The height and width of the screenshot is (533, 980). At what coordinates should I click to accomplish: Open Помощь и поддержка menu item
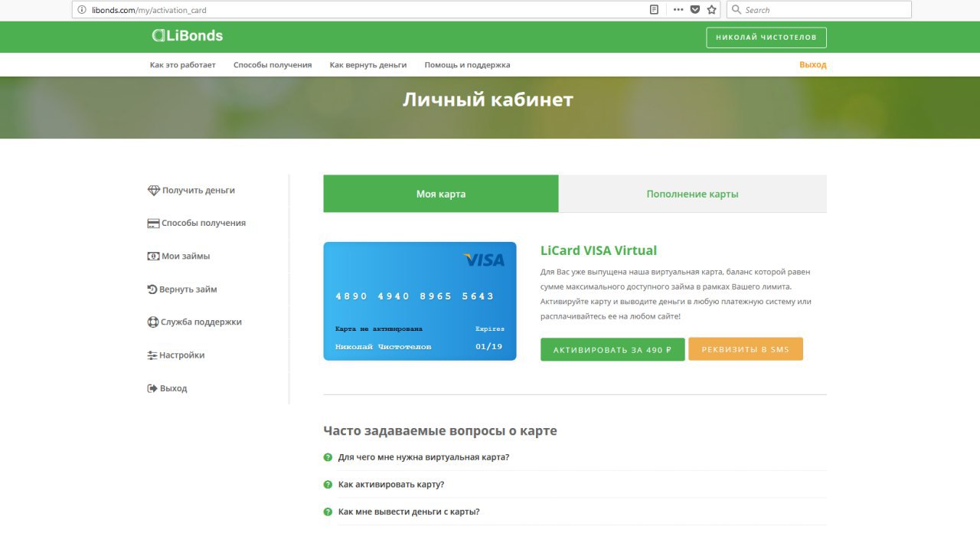click(x=467, y=65)
